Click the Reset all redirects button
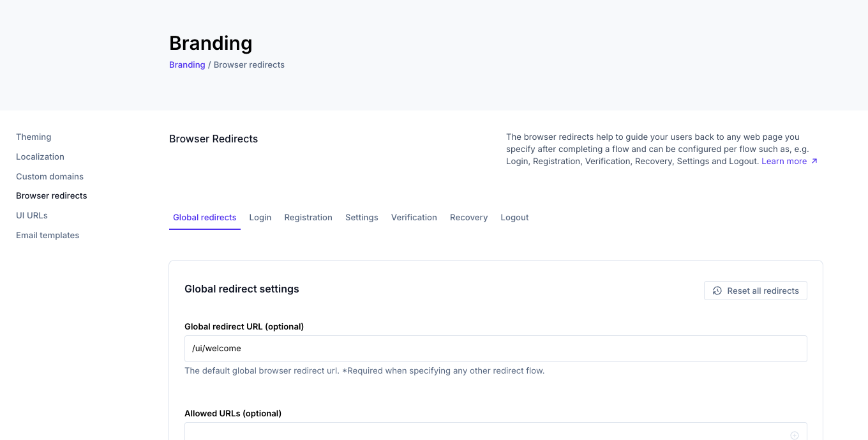Image resolution: width=868 pixels, height=440 pixels. (x=755, y=291)
